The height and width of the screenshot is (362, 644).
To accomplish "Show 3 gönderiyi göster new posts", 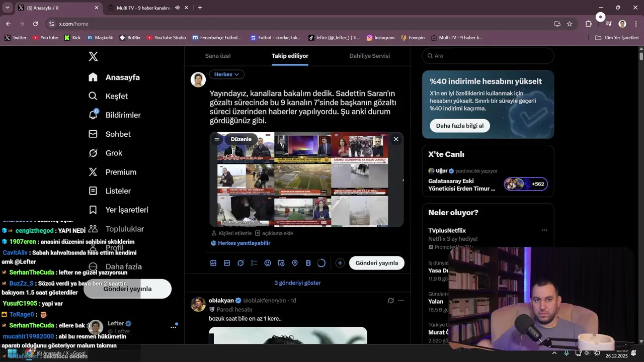I will coord(297,283).
